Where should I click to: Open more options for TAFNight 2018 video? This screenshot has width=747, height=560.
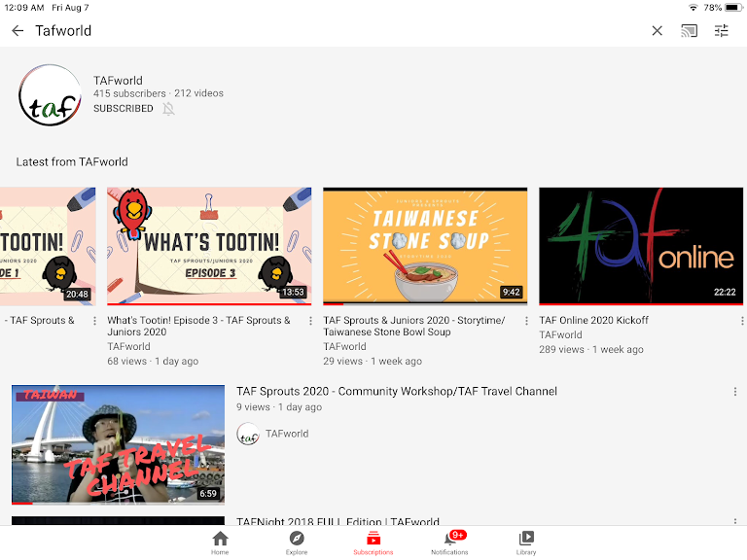pyautogui.click(x=735, y=521)
